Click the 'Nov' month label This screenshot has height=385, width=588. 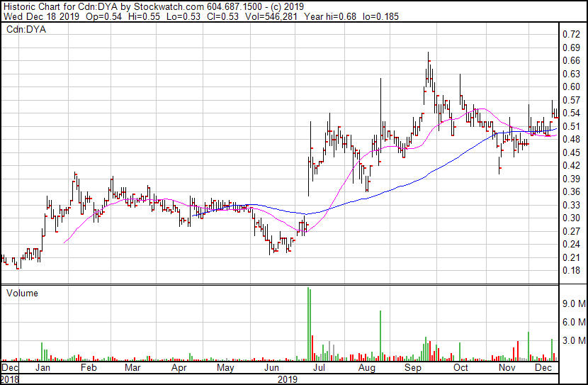click(507, 368)
